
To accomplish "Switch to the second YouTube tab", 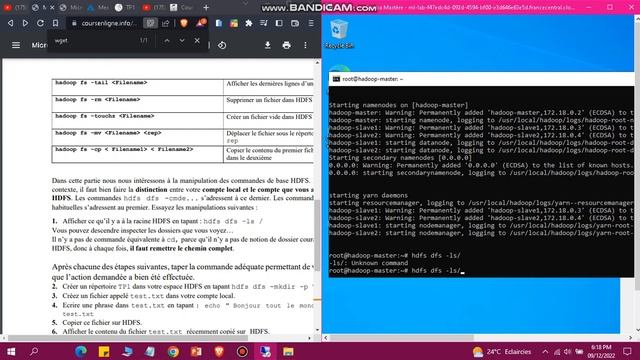I will 153,7.
